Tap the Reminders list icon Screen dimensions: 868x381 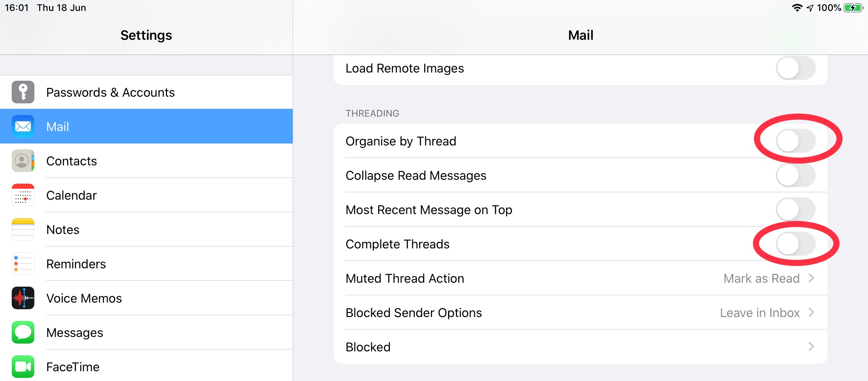[x=23, y=264]
